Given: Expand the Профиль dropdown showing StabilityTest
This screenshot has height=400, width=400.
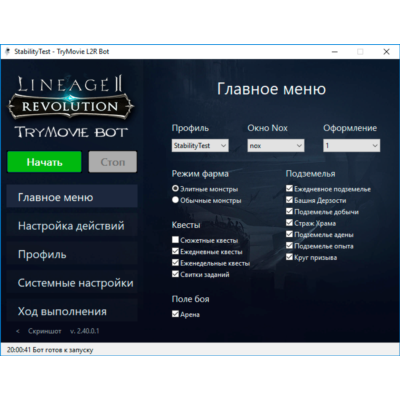Looking at the screenshot, I should (x=200, y=145).
